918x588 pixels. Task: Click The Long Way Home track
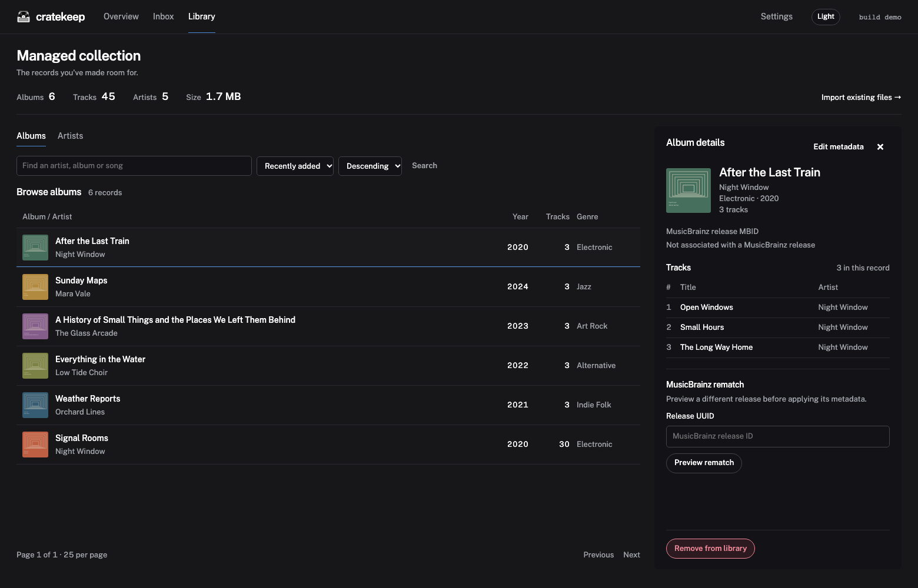coord(716,348)
